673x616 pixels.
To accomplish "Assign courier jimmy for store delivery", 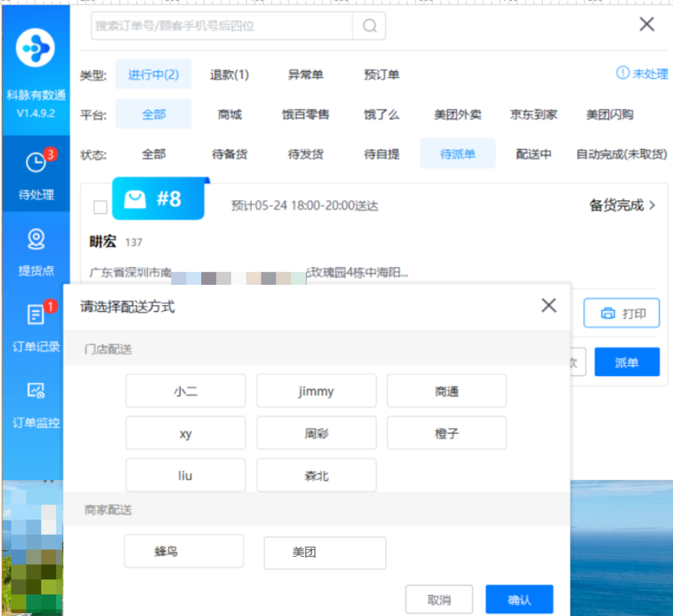I will click(316, 390).
